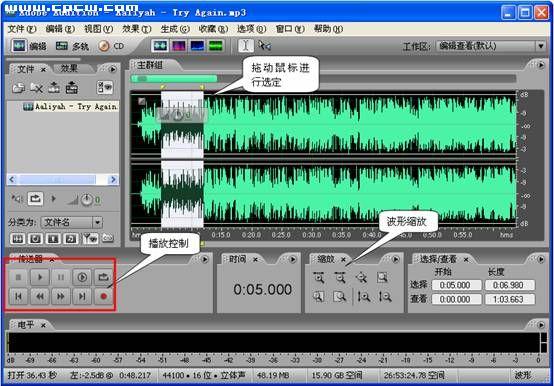Click Files panel horizontal scrollbar

coord(63,180)
